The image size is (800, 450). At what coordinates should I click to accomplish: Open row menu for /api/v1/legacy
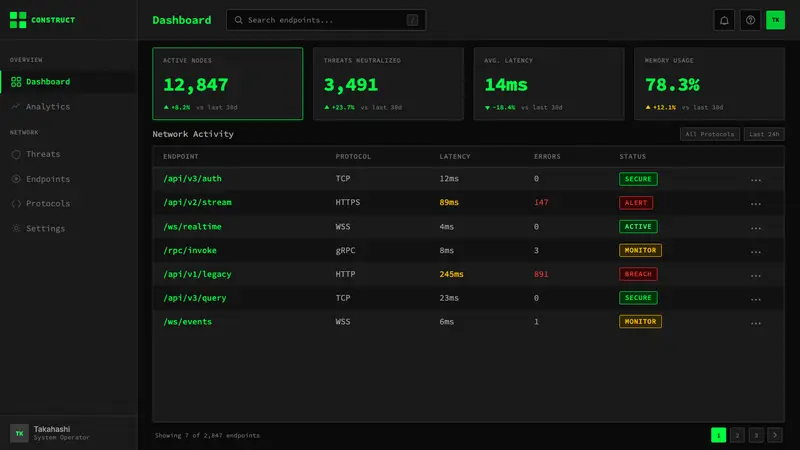click(x=756, y=275)
